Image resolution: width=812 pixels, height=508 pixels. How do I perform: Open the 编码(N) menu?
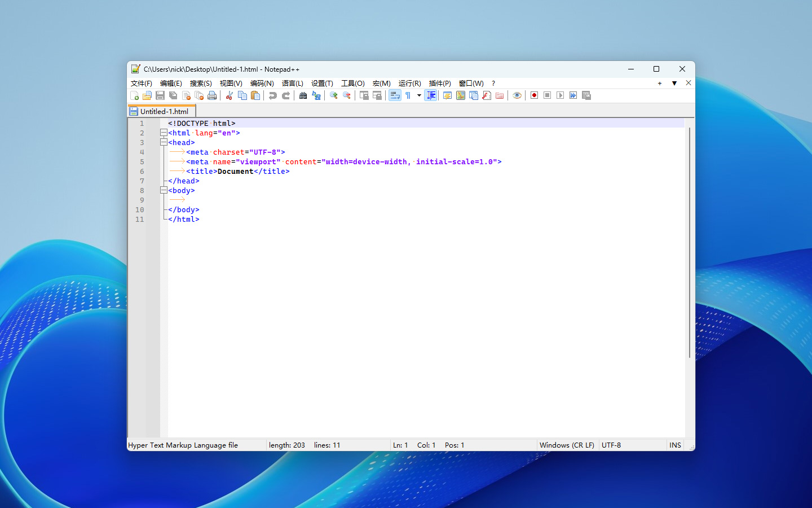[262, 83]
